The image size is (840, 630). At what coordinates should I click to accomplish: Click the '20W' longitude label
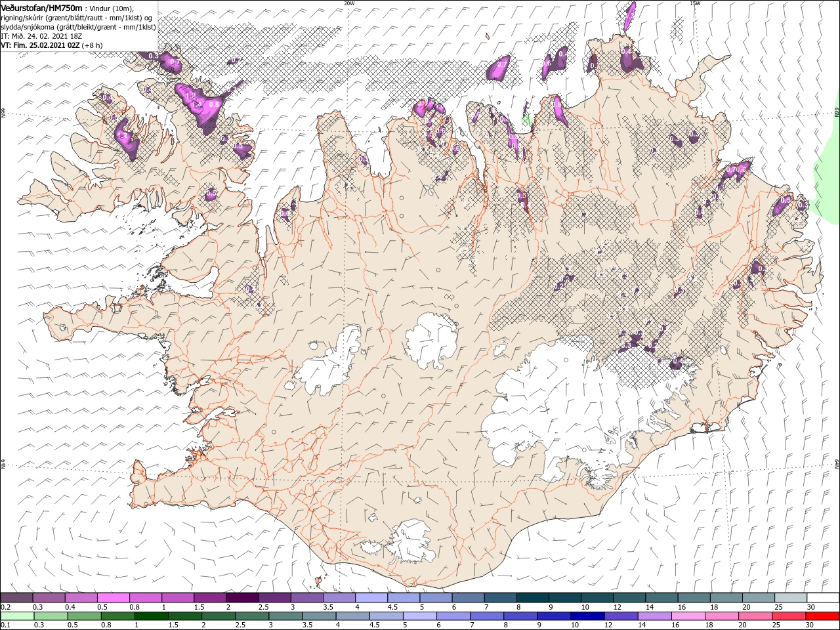point(348,3)
